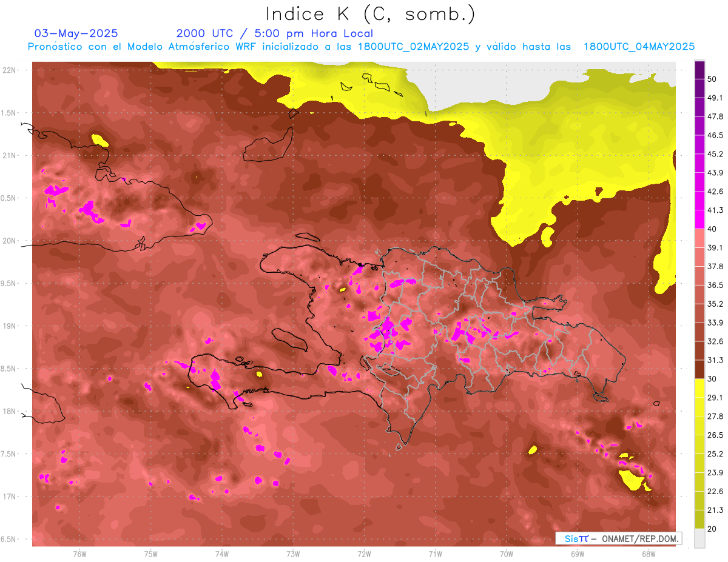This screenshot has width=728, height=562.
Task: Click the "69W" longitude axis label
Action: coord(578,554)
